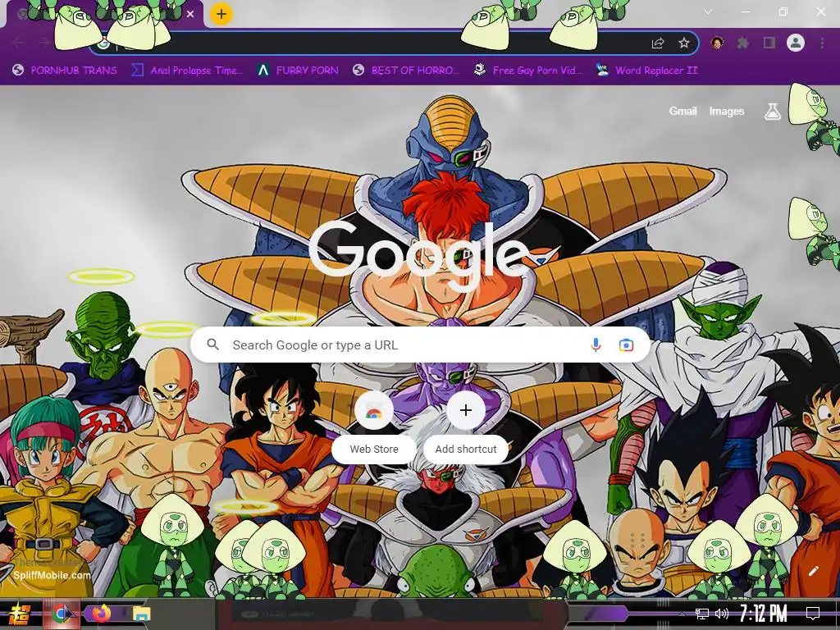Start voice search with the microphone icon
Viewport: 840px width, 630px height.
pyautogui.click(x=596, y=345)
